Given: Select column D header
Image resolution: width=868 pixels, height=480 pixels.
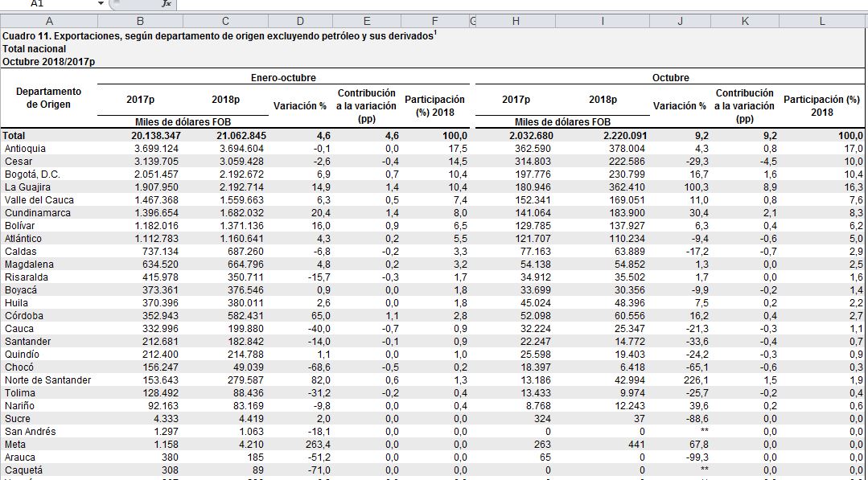Looking at the screenshot, I should click(300, 22).
